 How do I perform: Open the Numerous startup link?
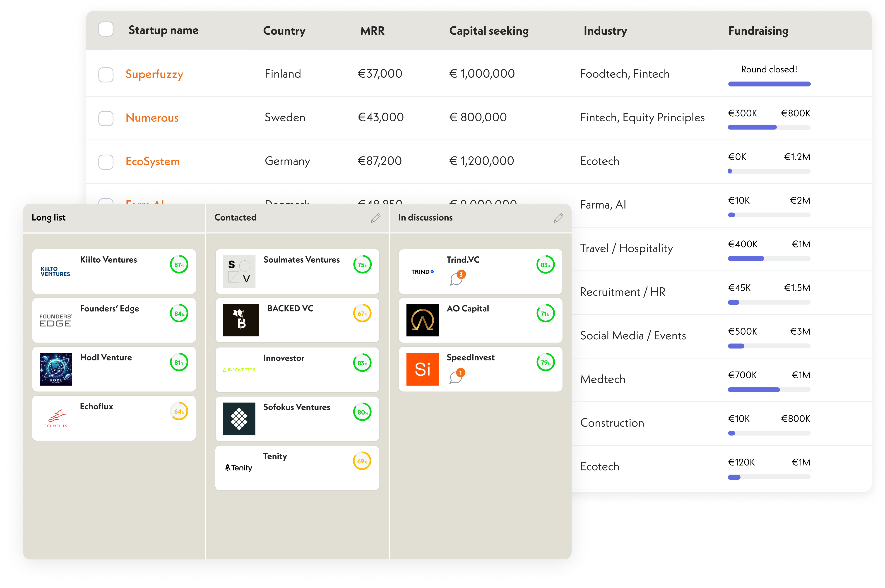(x=152, y=118)
